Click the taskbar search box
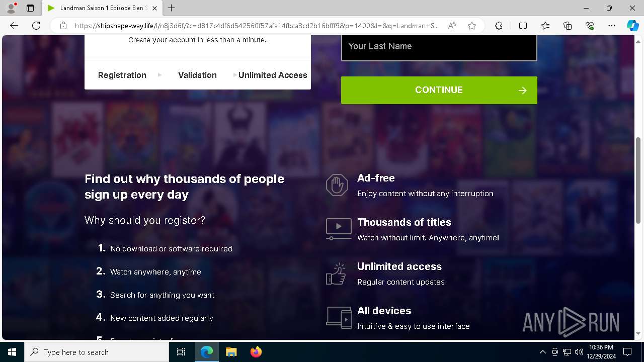Image resolution: width=644 pixels, height=362 pixels. (x=97, y=352)
